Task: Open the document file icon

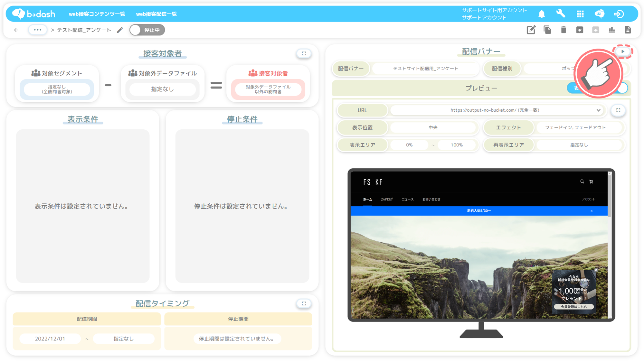Action: click(628, 30)
